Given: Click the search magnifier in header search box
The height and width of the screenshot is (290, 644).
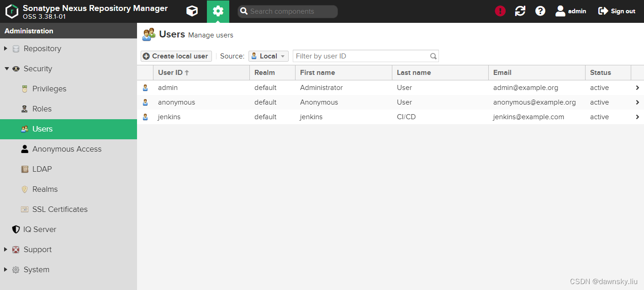Looking at the screenshot, I should pos(244,11).
